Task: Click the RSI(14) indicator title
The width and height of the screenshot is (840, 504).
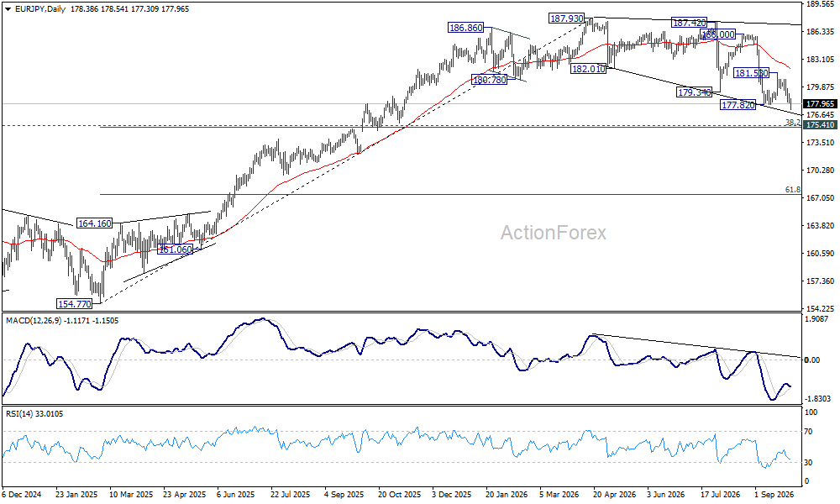Action: 18,413
